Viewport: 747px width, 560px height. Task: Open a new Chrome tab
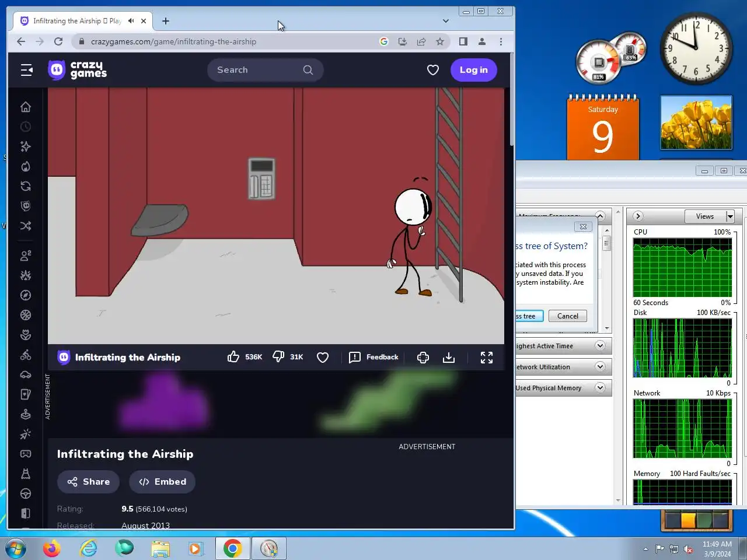pyautogui.click(x=166, y=21)
